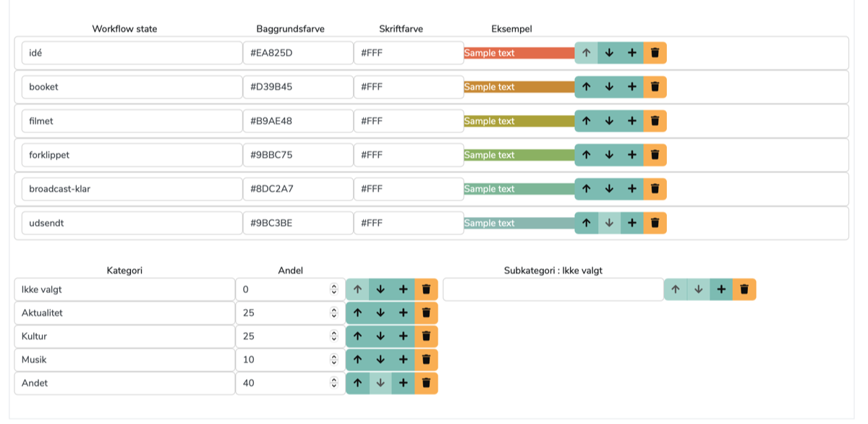Click the Andel stepper for Musik

tap(333, 360)
